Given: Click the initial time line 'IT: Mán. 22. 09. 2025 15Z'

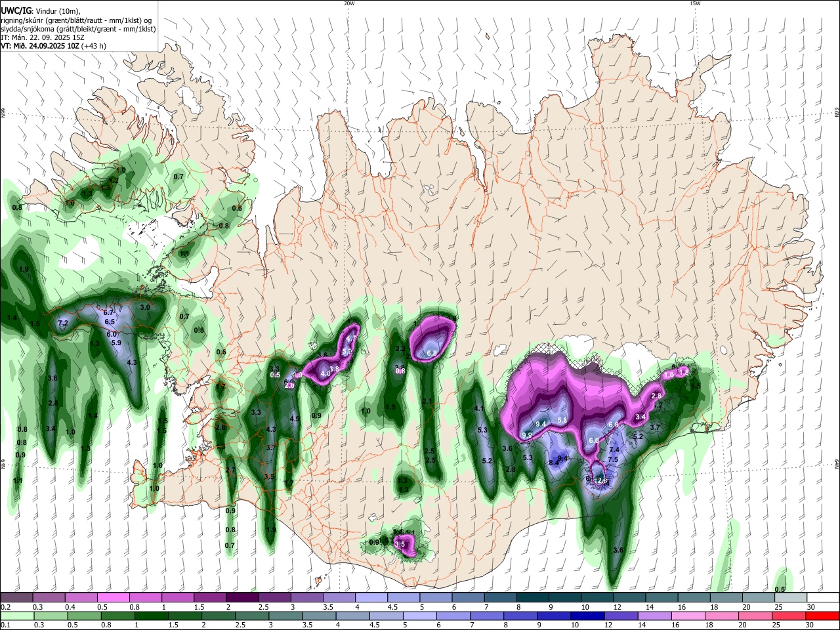Looking at the screenshot, I should [x=42, y=37].
